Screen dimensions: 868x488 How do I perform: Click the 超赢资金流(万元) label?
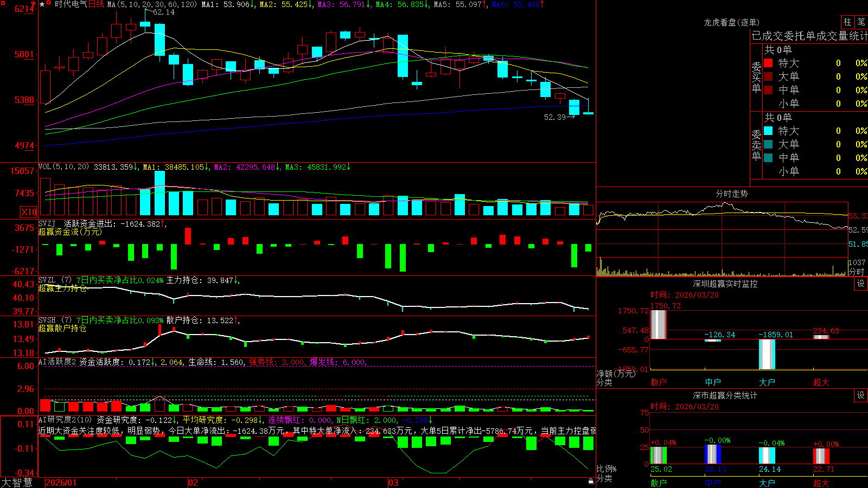pos(70,232)
